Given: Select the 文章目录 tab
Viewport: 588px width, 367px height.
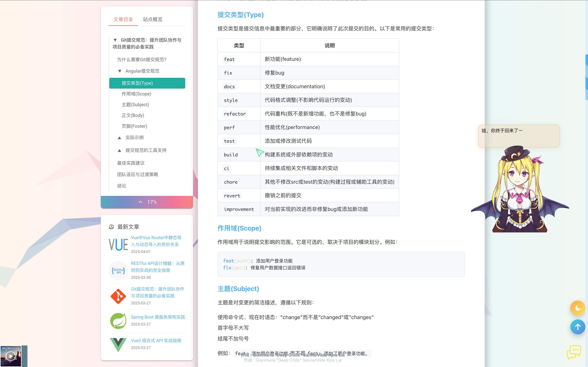Looking at the screenshot, I should point(123,19).
